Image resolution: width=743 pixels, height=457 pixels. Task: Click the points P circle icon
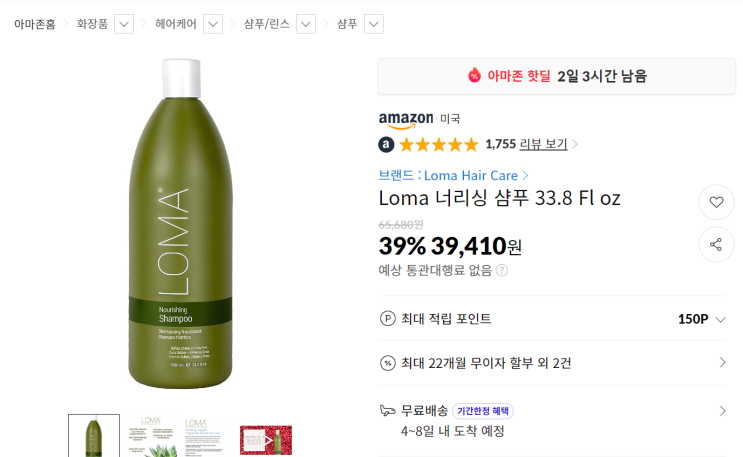(388, 319)
